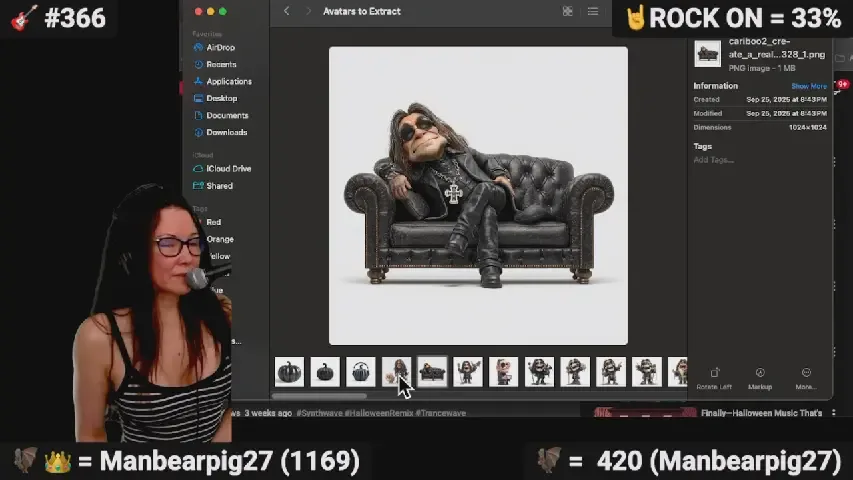The image size is (853, 480).
Task: Open AirDrop in the sidebar
Action: (221, 47)
